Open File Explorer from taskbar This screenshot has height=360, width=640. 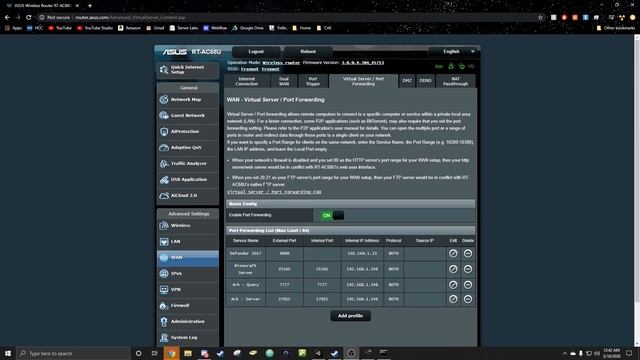click(x=188, y=353)
